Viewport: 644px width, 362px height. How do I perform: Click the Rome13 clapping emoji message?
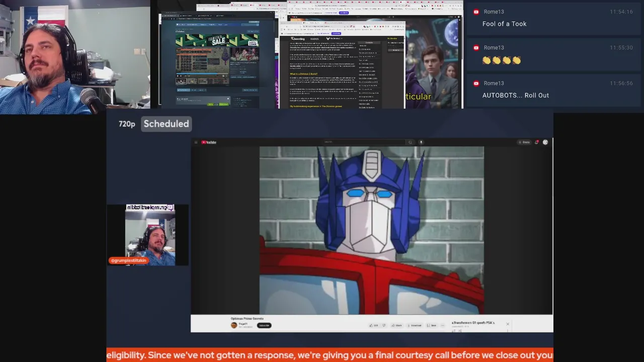501,60
